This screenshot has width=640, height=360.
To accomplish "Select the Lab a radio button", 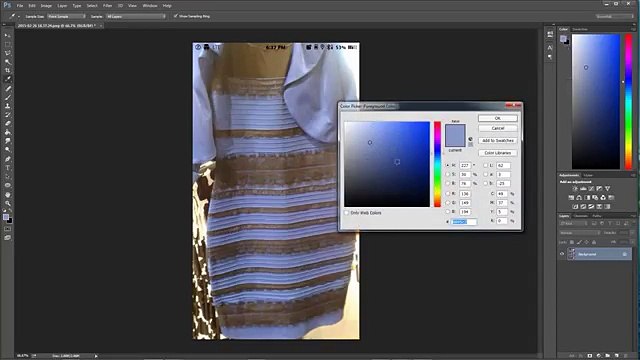I will (485, 174).
